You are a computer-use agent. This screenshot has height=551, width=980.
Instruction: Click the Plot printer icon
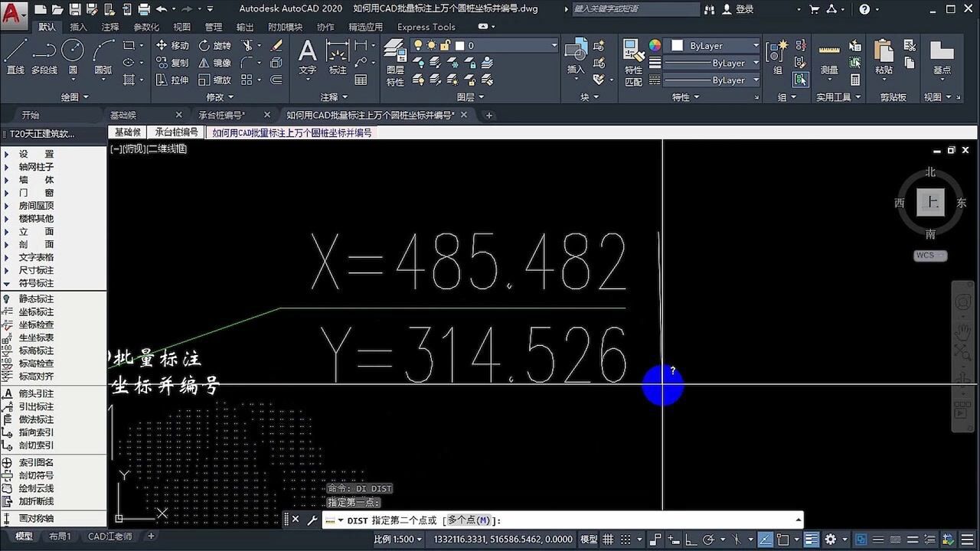coord(142,9)
